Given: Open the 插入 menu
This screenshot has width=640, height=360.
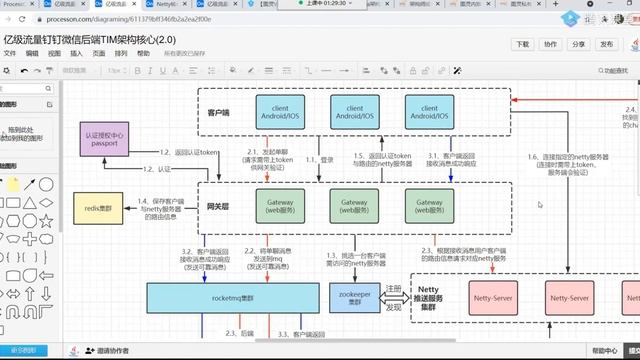Looking at the screenshot, I should coord(76,53).
